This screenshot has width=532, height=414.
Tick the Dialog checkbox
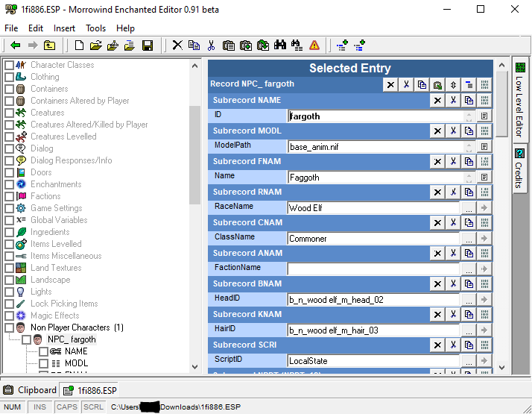[9, 148]
